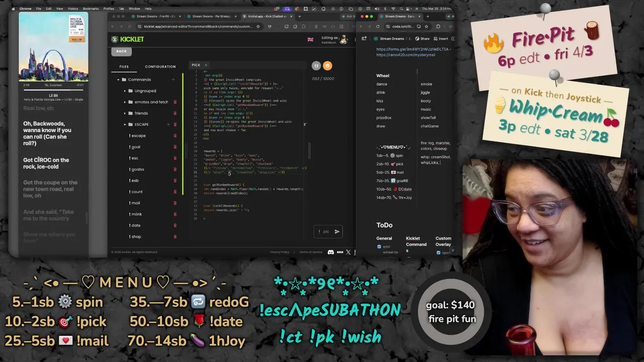Open the !mlink command file
The height and width of the screenshot is (362, 644).
(x=135, y=214)
